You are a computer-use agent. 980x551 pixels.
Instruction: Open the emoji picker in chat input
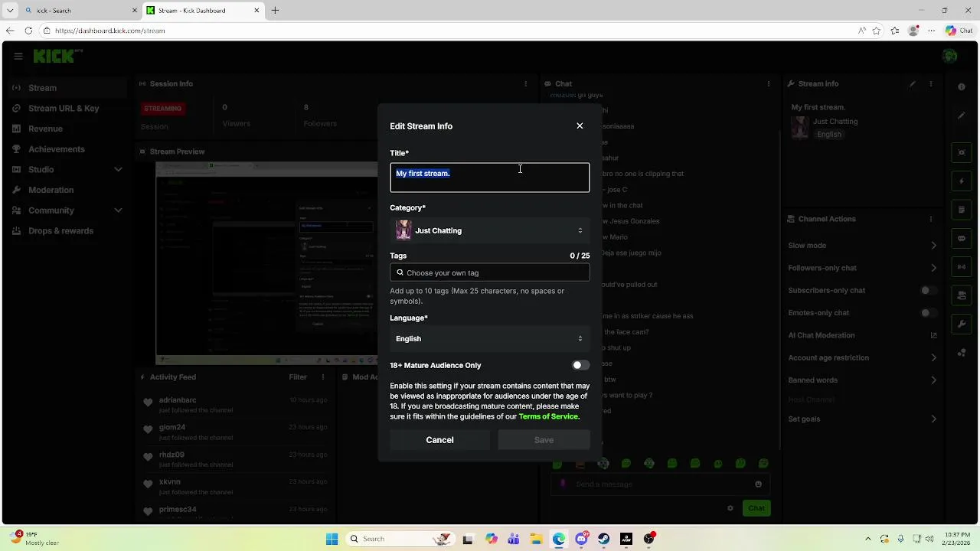click(758, 484)
